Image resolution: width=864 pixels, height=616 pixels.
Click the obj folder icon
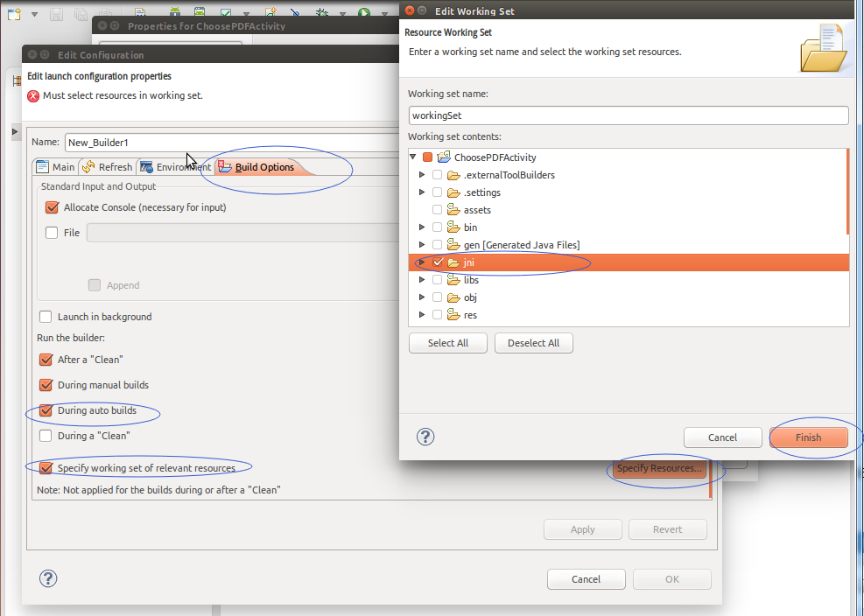coord(453,298)
